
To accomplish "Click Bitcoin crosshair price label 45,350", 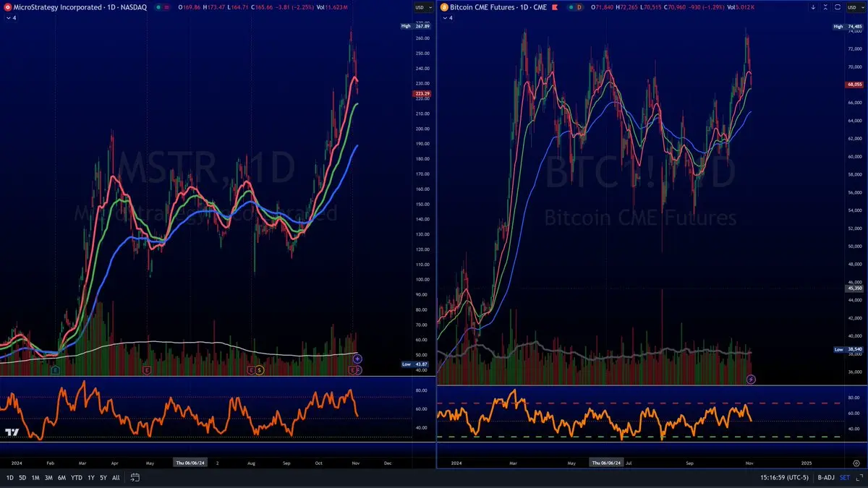I will [x=854, y=288].
